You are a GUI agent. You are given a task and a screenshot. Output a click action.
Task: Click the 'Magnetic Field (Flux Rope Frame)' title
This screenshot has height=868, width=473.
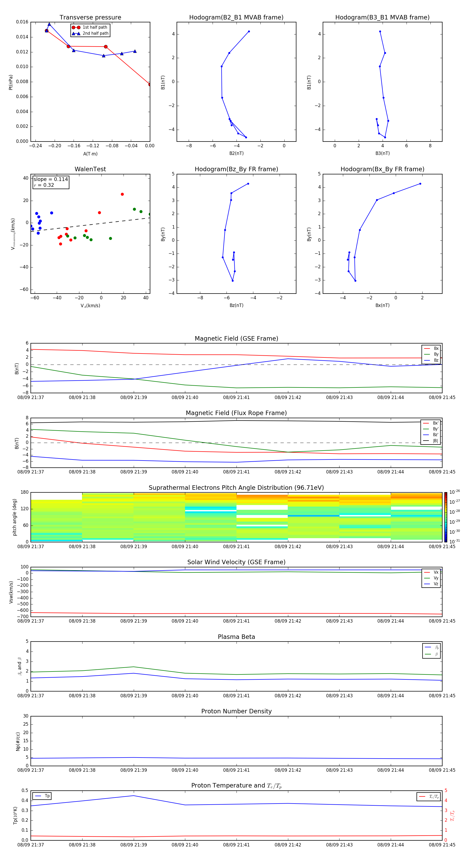coord(236,413)
